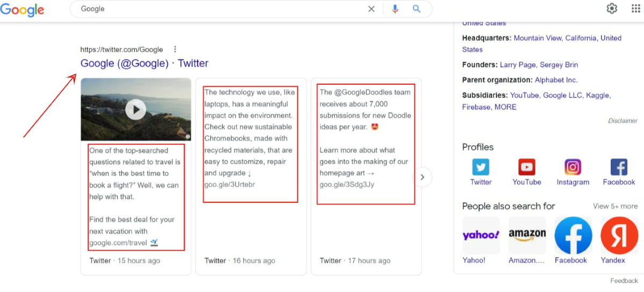Open Yahoo! text link
The height and width of the screenshot is (292, 644).
coord(474,260)
